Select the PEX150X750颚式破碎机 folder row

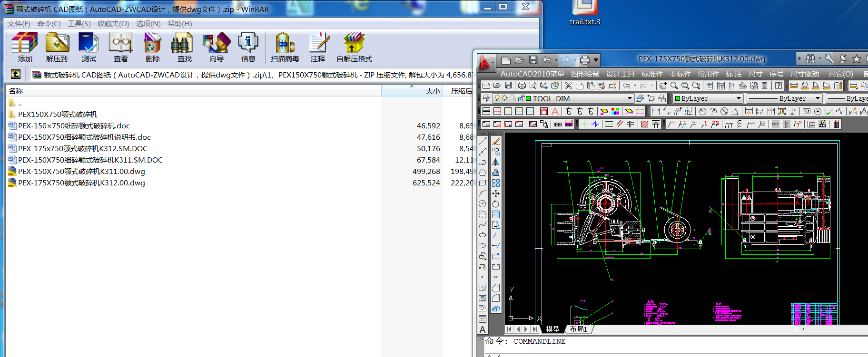pyautogui.click(x=58, y=114)
